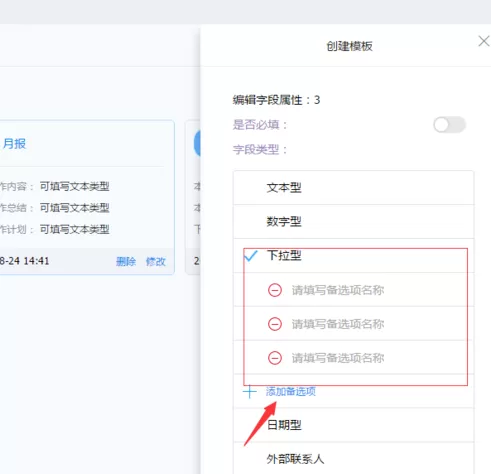This screenshot has width=491, height=474.
Task: Remove the first option with its red minus icon
Action: pos(275,290)
